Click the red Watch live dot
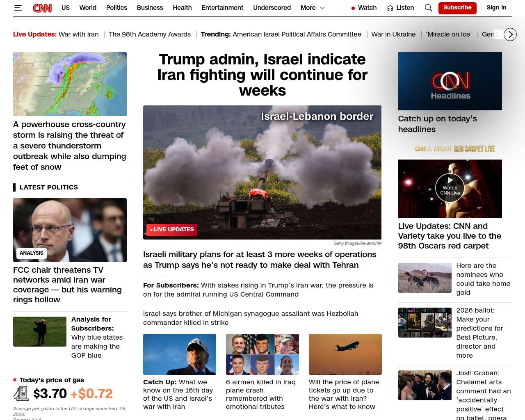Screen dimensions: 525x420 [353, 8]
